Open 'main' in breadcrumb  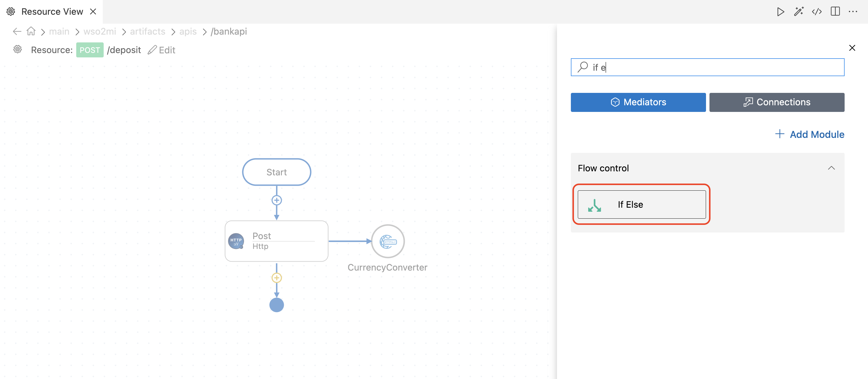[x=59, y=31]
